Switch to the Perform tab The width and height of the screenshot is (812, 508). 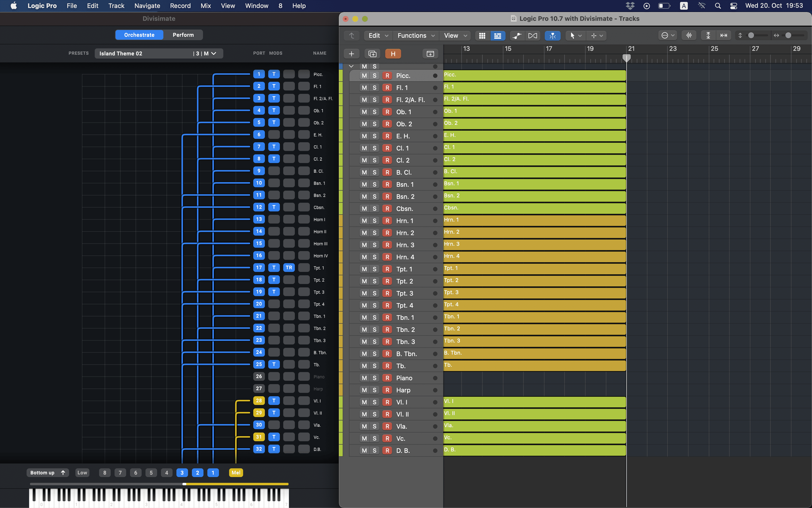point(183,35)
